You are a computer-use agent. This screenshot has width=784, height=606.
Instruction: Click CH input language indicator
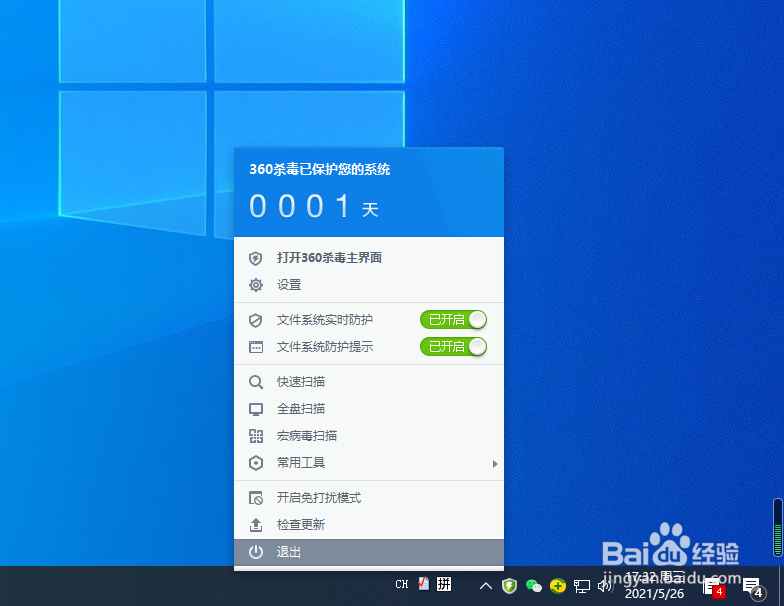coord(402,584)
